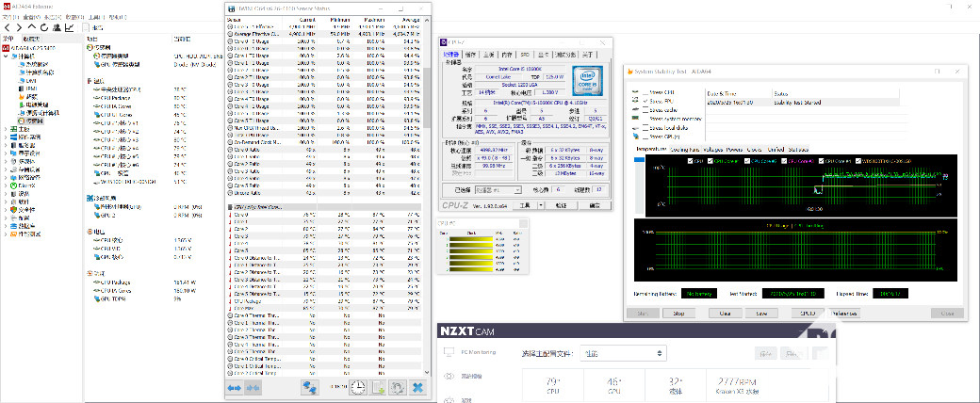Screen dimensions: 980x403
Task: Click PC Monitoring in NZXT CAM sidebar
Action: point(478,352)
